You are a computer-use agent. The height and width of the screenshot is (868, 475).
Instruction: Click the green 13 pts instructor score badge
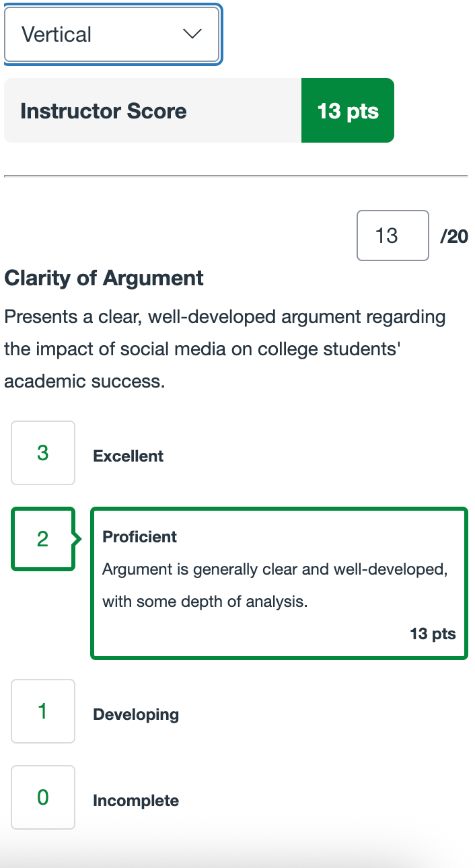point(347,111)
